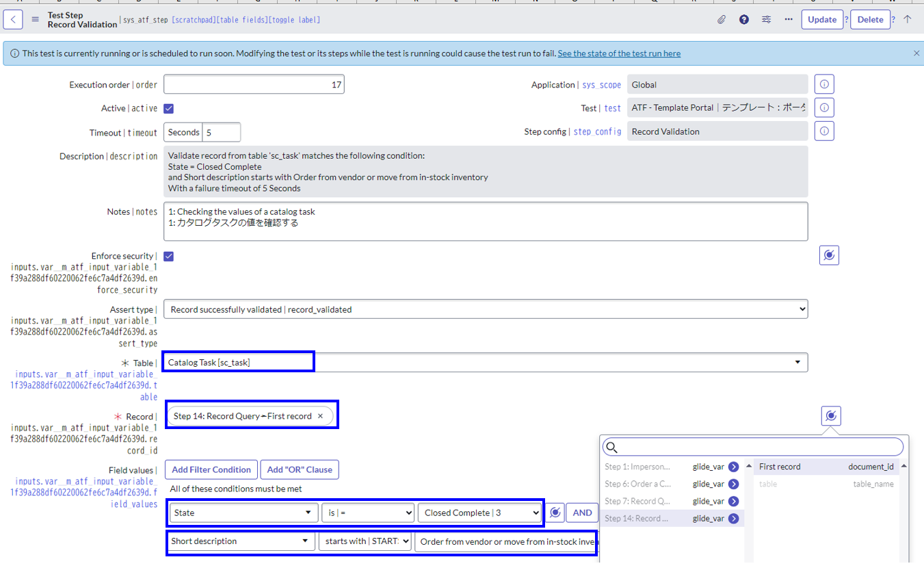This screenshot has width=924, height=568.
Task: Change the 'is' operator dropdown
Action: 367,512
